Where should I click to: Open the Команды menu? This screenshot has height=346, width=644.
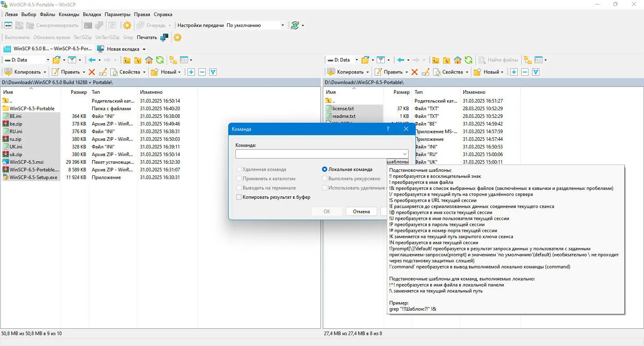tap(69, 14)
